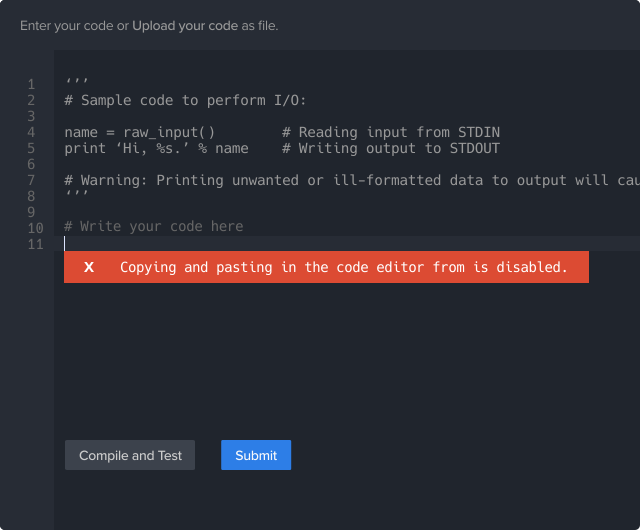
Task: Click the empty editor area below the banner
Action: (347, 359)
